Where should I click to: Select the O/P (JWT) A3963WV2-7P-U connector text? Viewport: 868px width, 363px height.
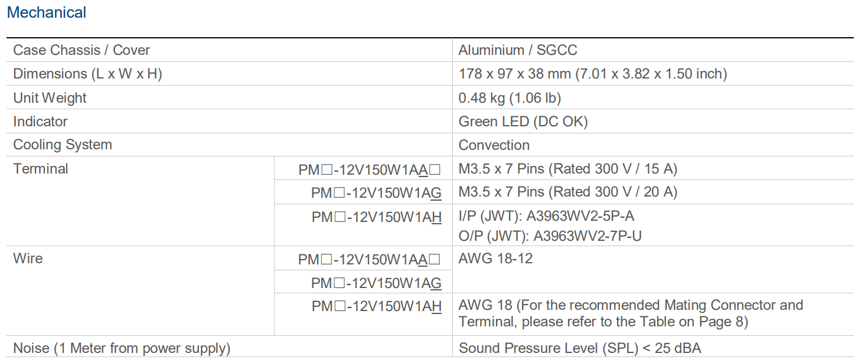click(550, 236)
